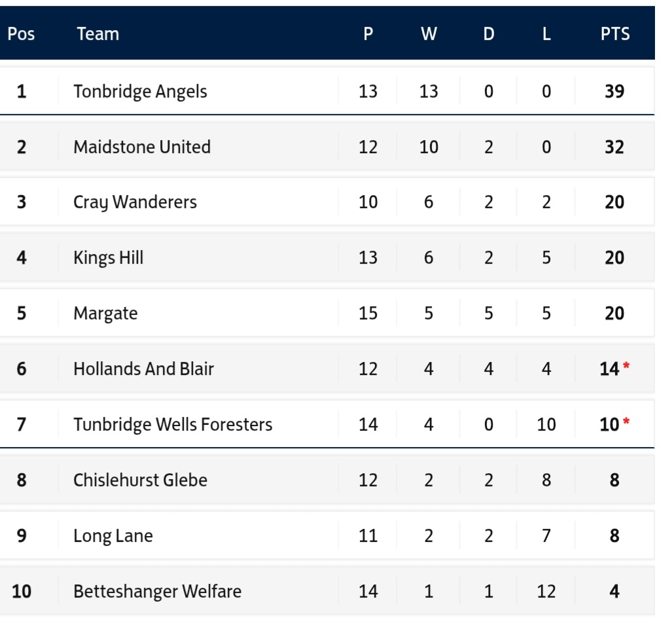The height and width of the screenshot is (627, 672).
Task: Click the Long Lane team name
Action: click(113, 536)
